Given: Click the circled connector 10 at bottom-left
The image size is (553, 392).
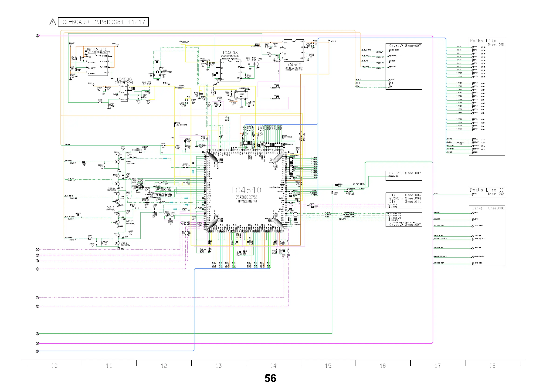Looking at the screenshot, I should [x=37, y=351].
